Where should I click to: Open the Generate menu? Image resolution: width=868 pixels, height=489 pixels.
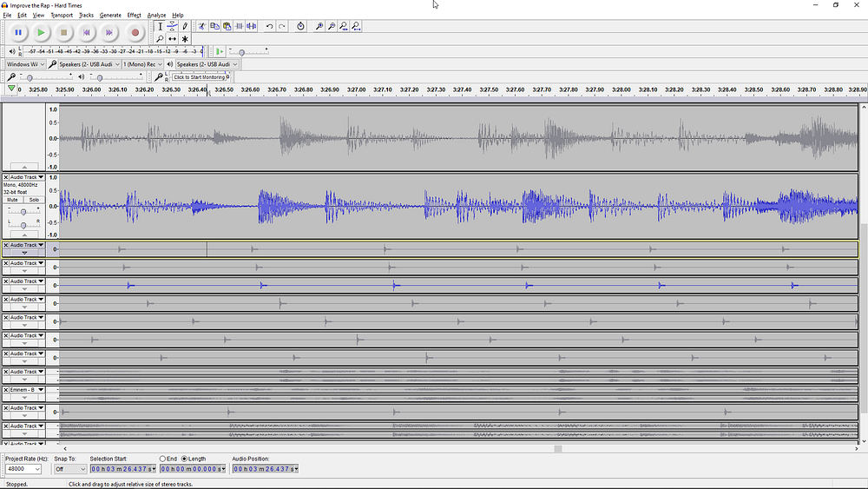coord(110,15)
